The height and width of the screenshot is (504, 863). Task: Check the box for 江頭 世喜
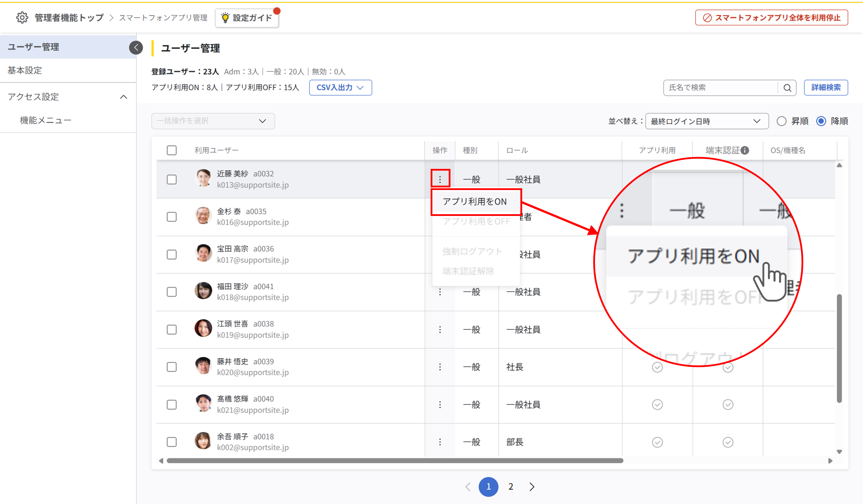tap(172, 330)
